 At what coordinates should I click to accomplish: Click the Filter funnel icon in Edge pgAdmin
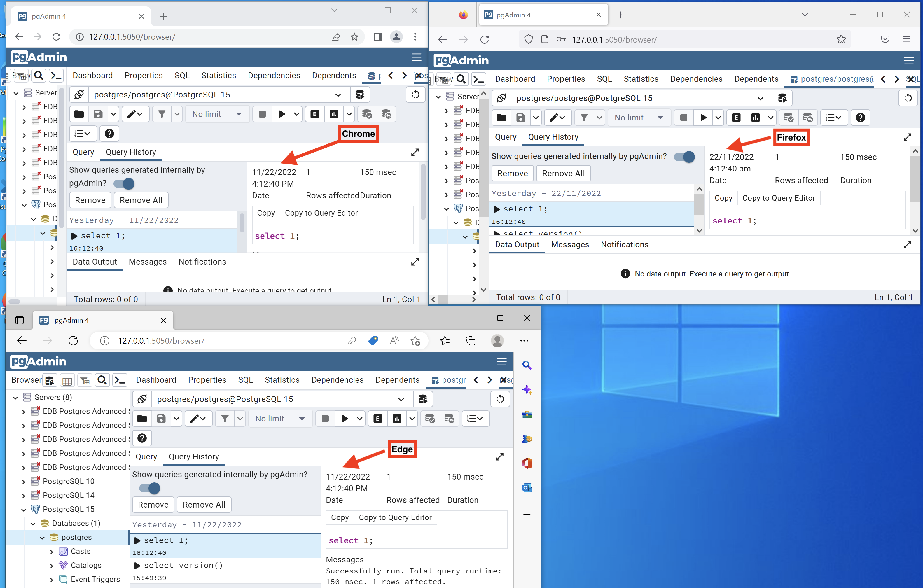(x=225, y=419)
